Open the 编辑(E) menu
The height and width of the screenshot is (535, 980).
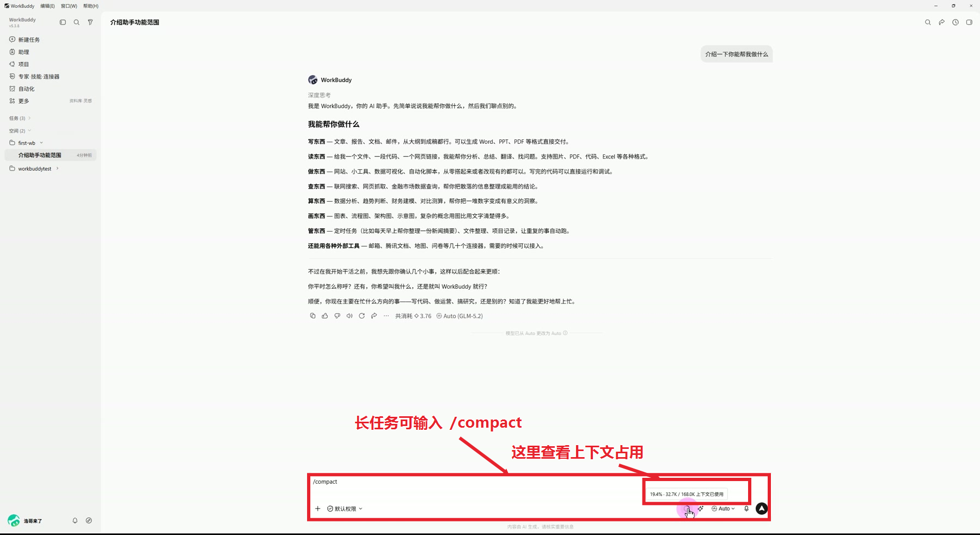click(x=47, y=6)
